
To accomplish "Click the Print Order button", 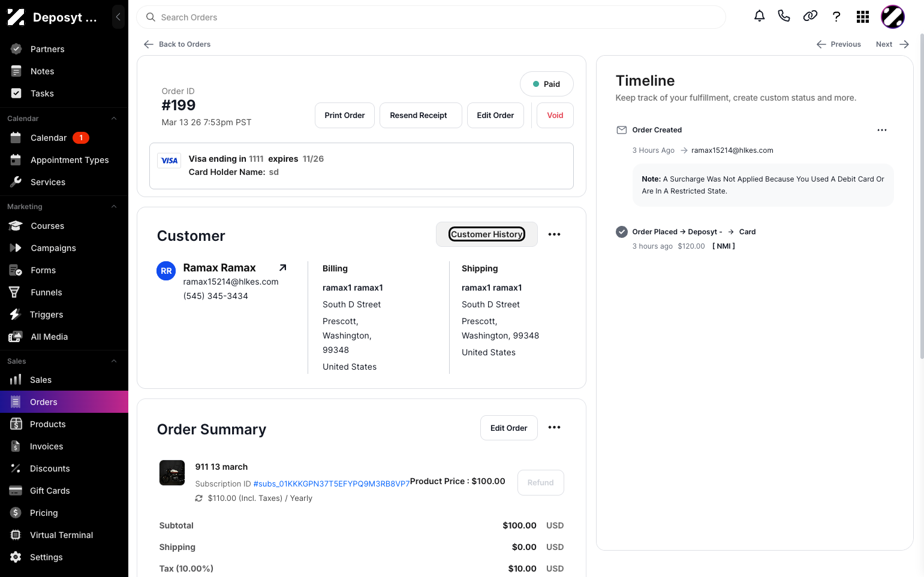I will pyautogui.click(x=345, y=116).
